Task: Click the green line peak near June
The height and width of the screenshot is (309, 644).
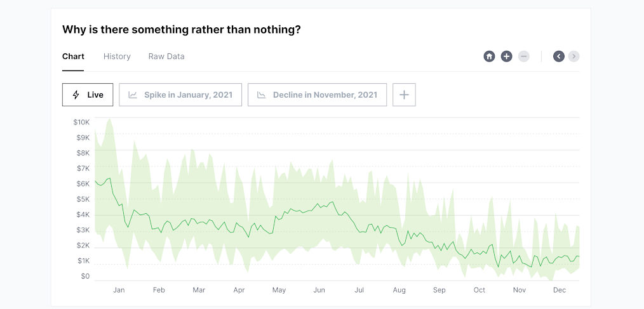Action: (332, 202)
